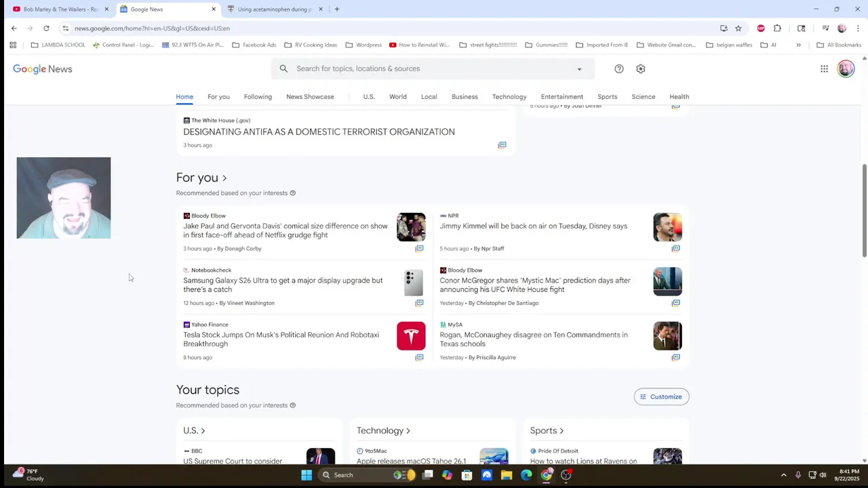Viewport: 868px width, 488px height.
Task: Click info icon beside For you recommendations text
Action: (293, 193)
